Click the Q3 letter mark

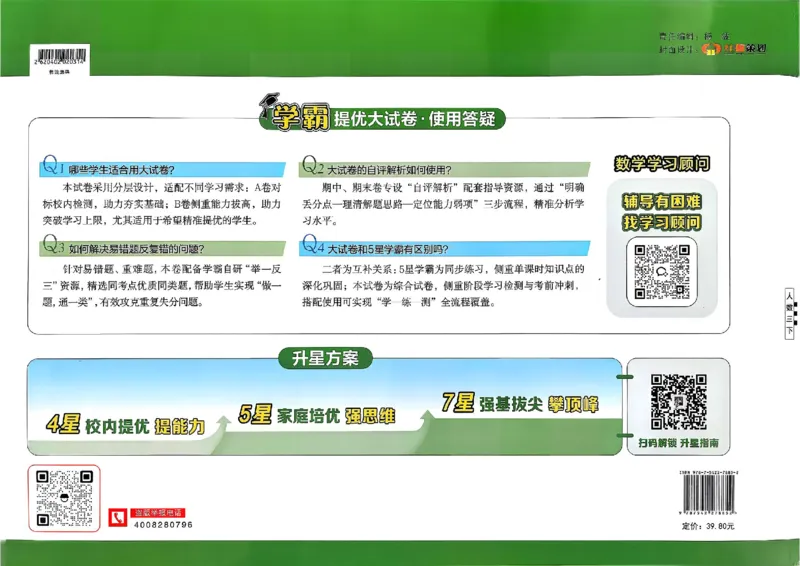53,244
